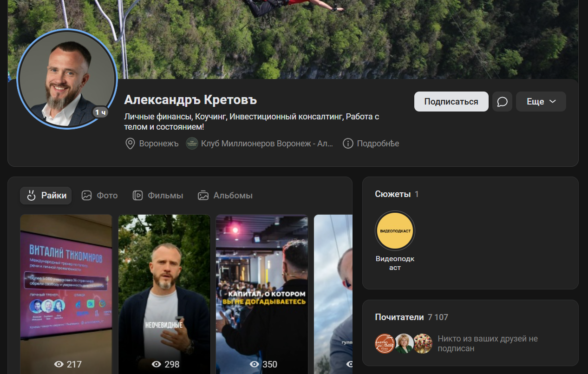
Task: Open the first follower avatar in Почитатели
Action: pyautogui.click(x=385, y=343)
